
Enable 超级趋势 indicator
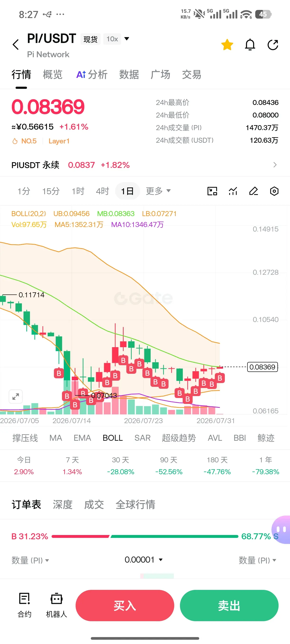pyautogui.click(x=179, y=438)
